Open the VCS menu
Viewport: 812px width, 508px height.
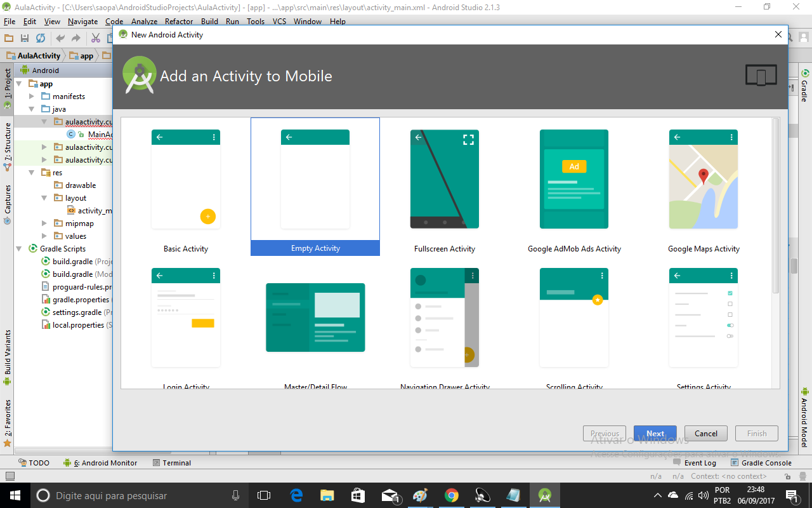click(x=279, y=21)
